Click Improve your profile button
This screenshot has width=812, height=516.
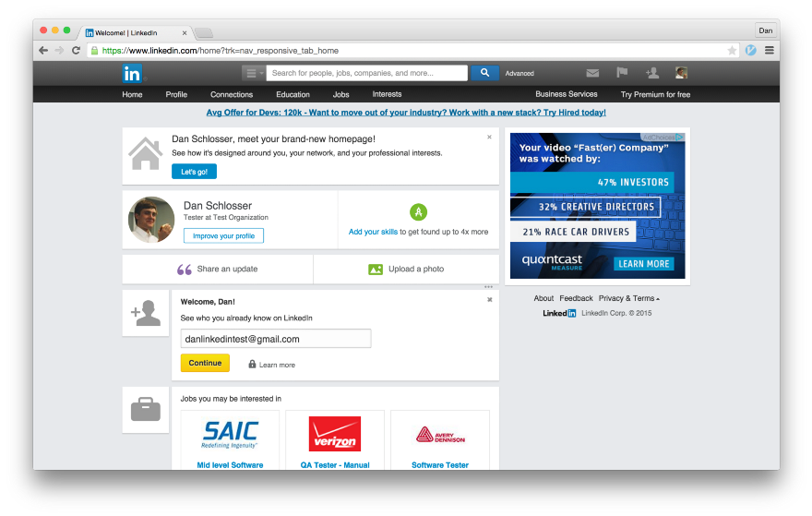point(223,235)
